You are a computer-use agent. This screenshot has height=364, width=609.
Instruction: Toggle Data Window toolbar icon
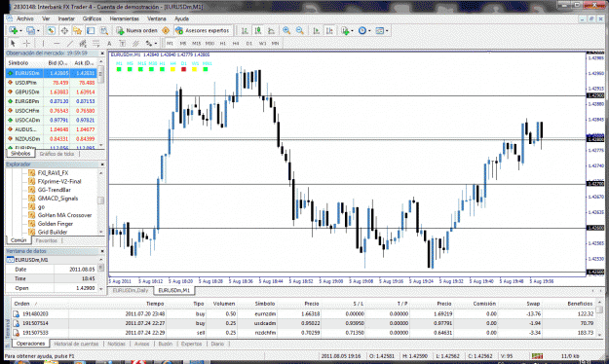[x=64, y=30]
